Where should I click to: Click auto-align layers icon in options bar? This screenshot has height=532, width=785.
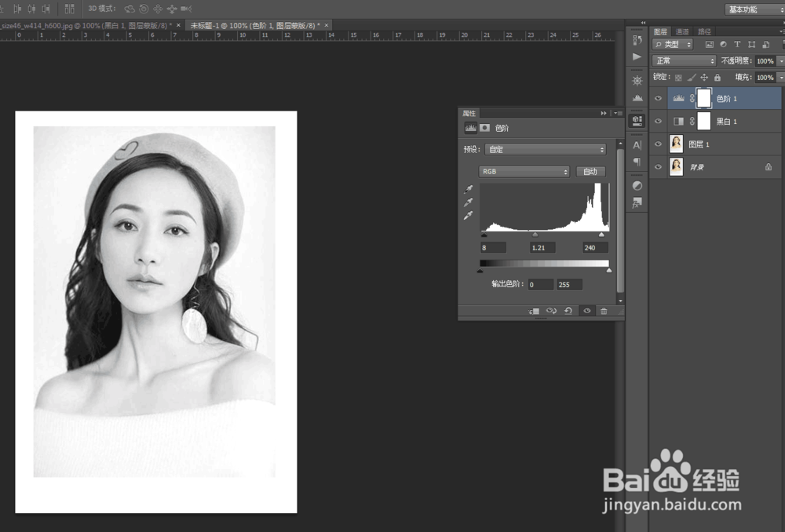click(70, 9)
